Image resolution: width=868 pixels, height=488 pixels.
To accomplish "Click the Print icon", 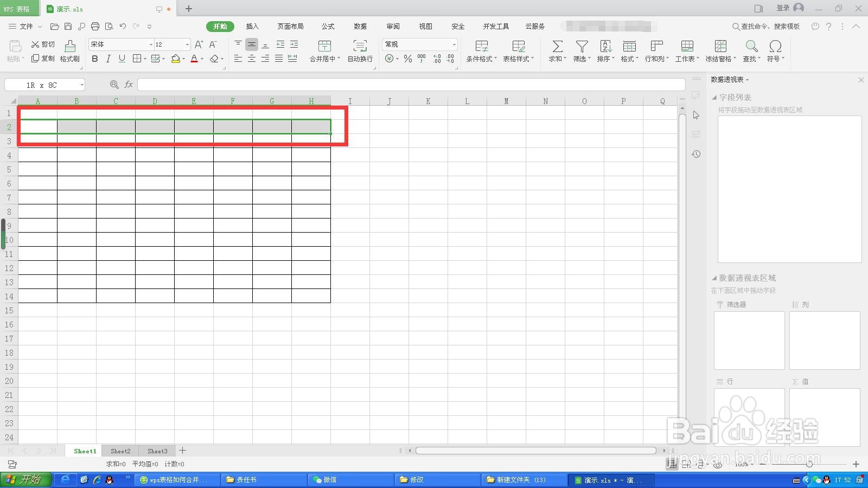I will (x=95, y=26).
